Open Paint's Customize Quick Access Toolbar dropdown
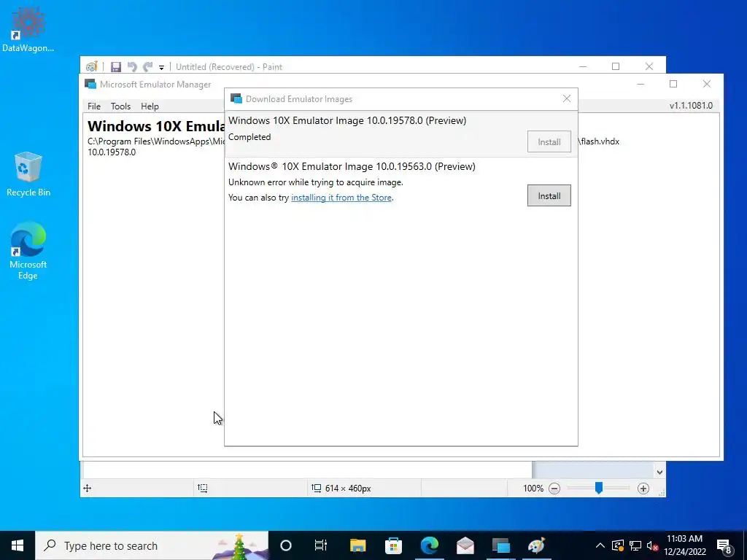 (161, 67)
